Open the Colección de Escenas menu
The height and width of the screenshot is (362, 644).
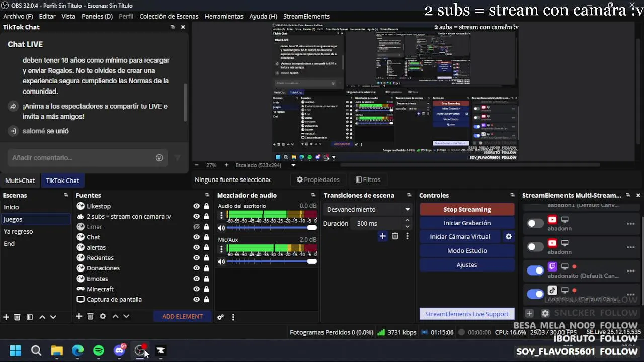169,16
